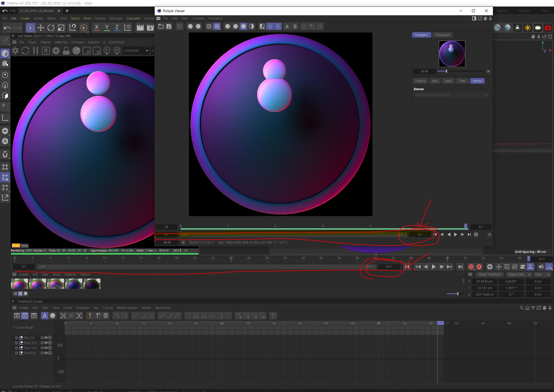This screenshot has width=554, height=392.
Task: Click Picture Viewer set B compare button
Action: point(295,26)
